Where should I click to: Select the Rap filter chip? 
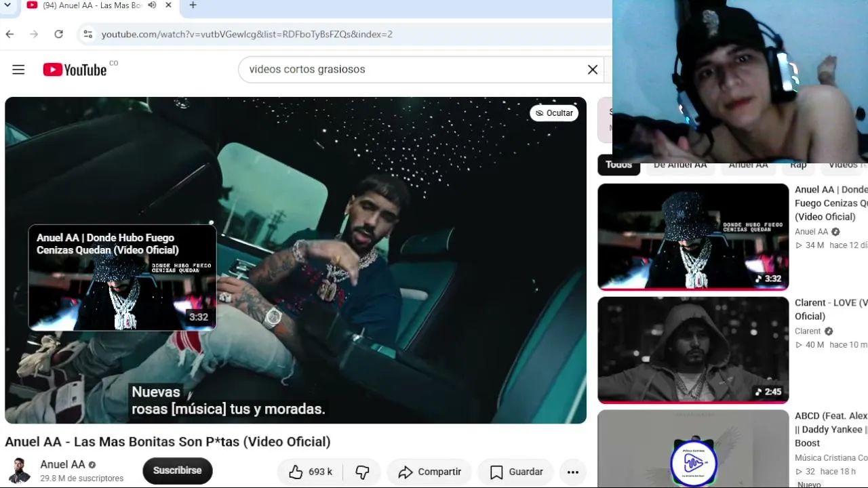tap(798, 165)
